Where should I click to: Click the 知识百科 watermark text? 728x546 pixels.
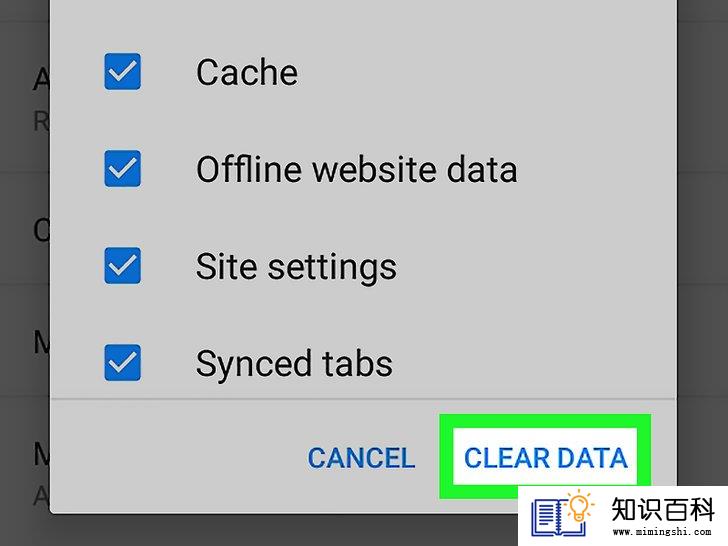tap(662, 509)
